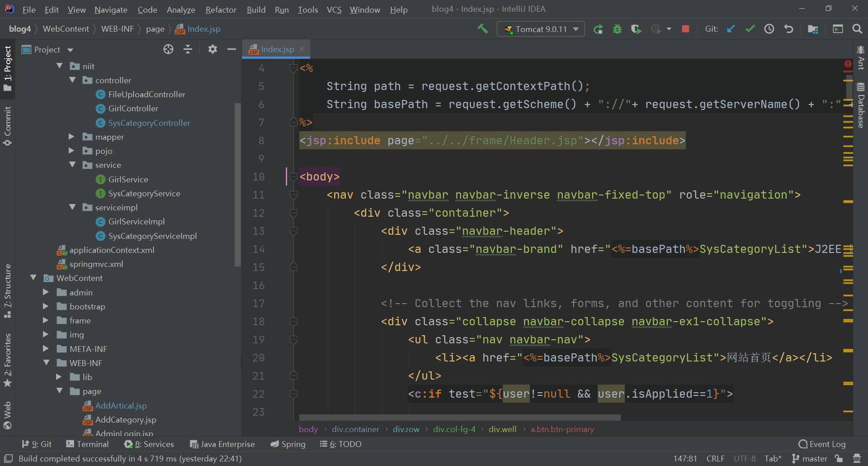Click the locate file crosshair icon
The width and height of the screenshot is (868, 466).
pyautogui.click(x=168, y=49)
